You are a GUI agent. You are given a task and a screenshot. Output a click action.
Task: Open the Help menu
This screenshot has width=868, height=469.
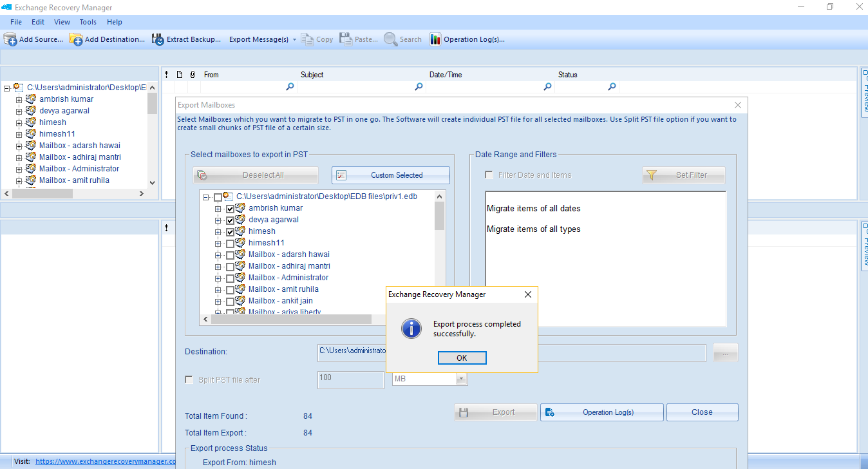point(114,22)
